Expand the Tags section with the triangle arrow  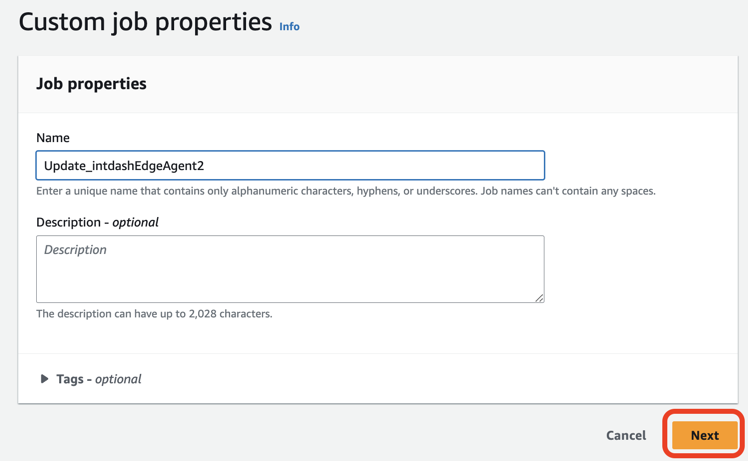[44, 379]
